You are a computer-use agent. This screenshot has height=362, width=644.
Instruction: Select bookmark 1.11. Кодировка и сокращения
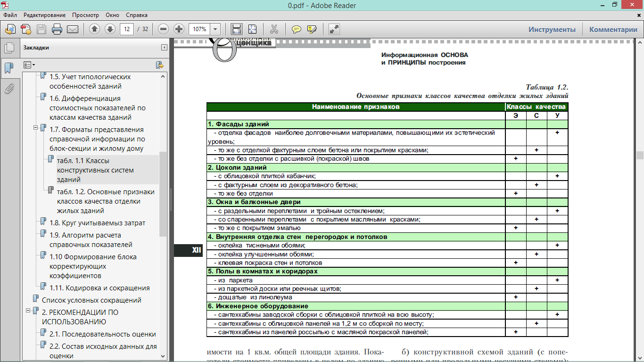[x=99, y=288]
